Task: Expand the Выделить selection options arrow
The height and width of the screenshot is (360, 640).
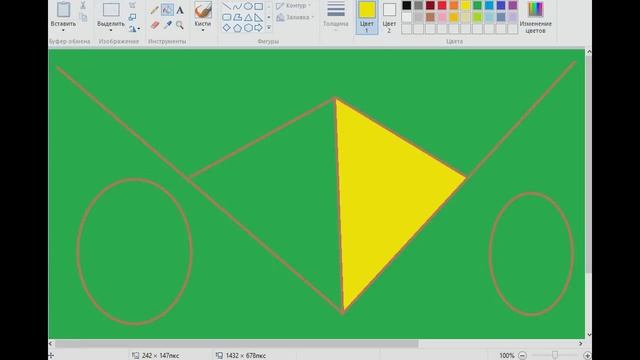Action: tap(111, 31)
